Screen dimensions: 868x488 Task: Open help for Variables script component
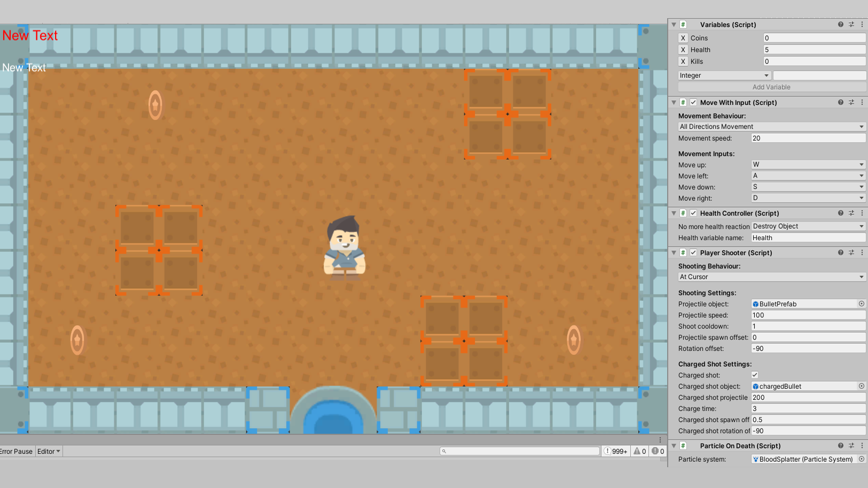click(840, 25)
